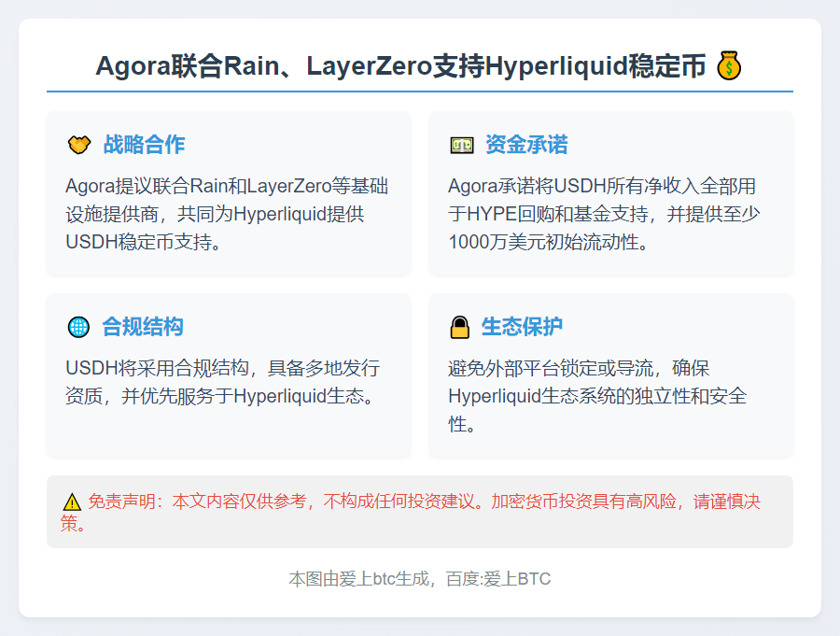
Task: Click the padlock icon beside 生态保护
Action: pos(459,327)
